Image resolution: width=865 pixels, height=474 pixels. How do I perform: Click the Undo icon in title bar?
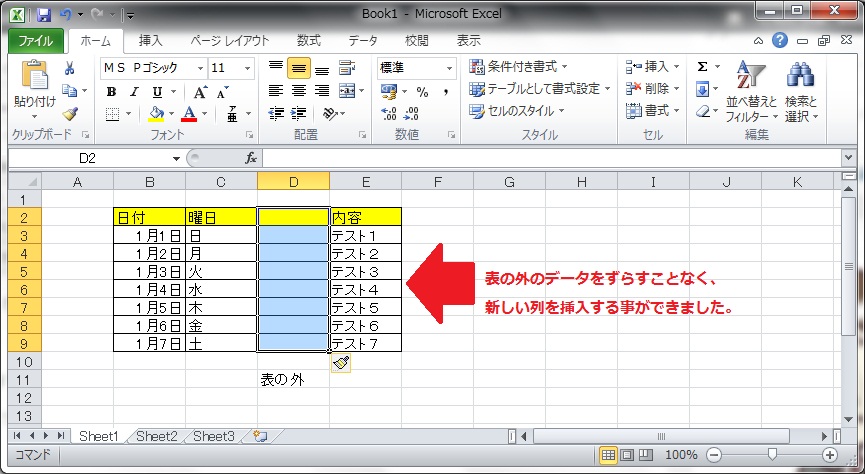click(x=66, y=14)
